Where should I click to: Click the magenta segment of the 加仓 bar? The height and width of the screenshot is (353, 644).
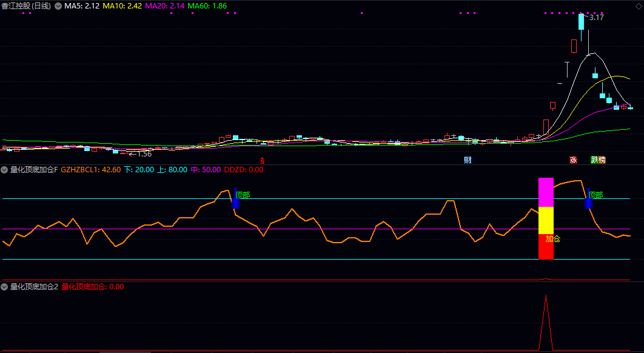(x=546, y=192)
